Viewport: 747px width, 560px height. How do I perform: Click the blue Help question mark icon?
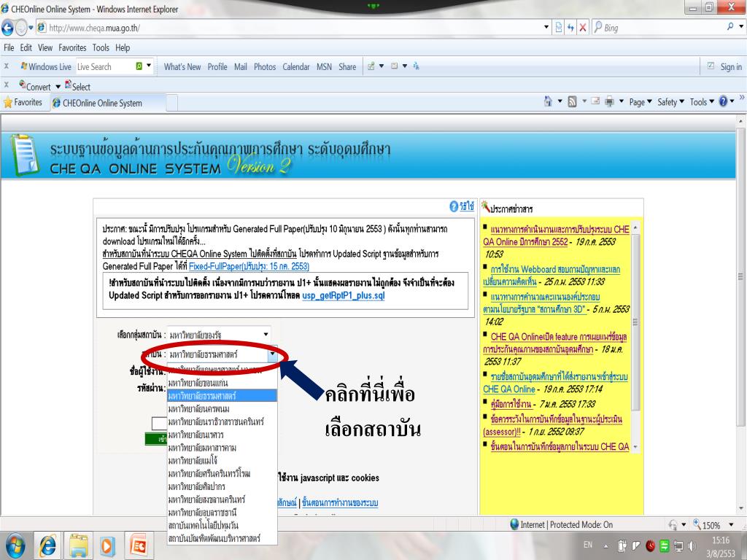point(723,101)
